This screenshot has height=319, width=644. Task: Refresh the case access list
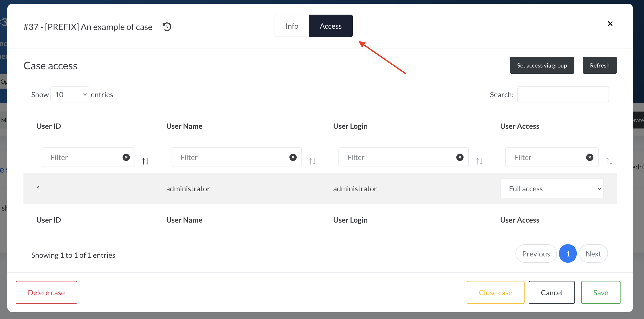coord(600,65)
